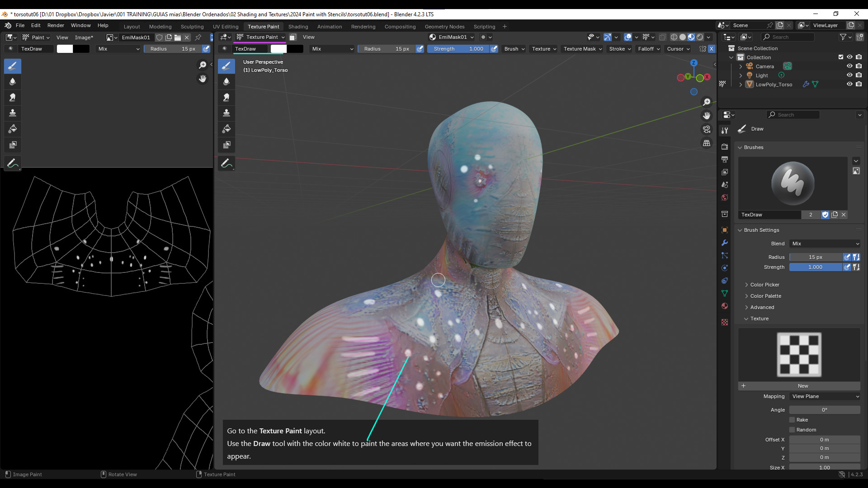Adjust Strength slider in Brush Settings panel
This screenshot has height=488, width=868.
(816, 267)
